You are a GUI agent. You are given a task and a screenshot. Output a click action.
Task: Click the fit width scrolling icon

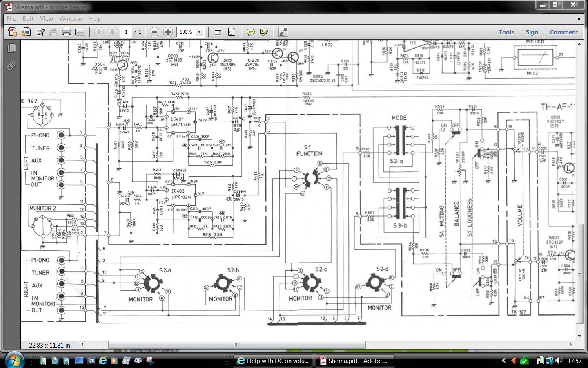tap(218, 32)
